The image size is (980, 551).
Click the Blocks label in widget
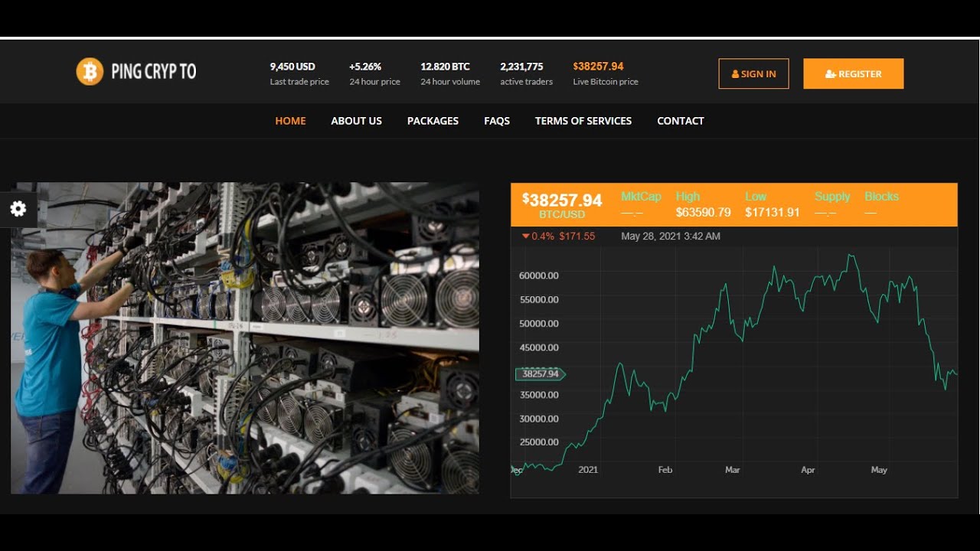pos(881,197)
